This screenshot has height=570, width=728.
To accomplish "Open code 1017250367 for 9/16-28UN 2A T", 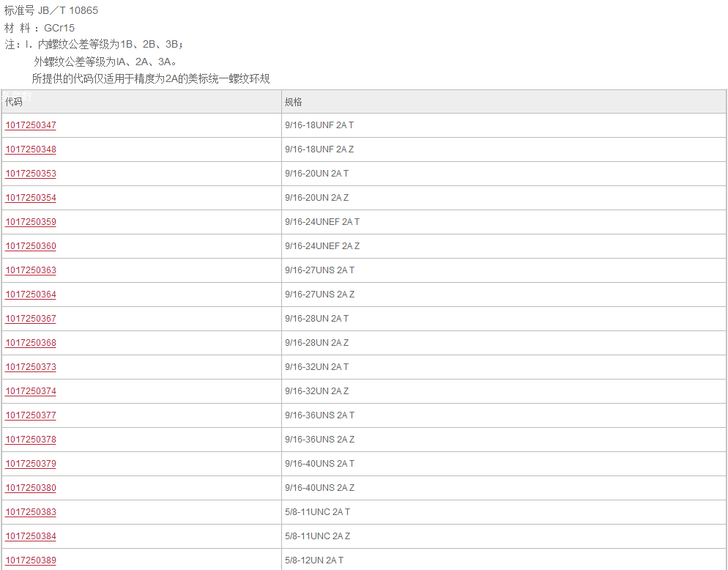I will [31, 319].
